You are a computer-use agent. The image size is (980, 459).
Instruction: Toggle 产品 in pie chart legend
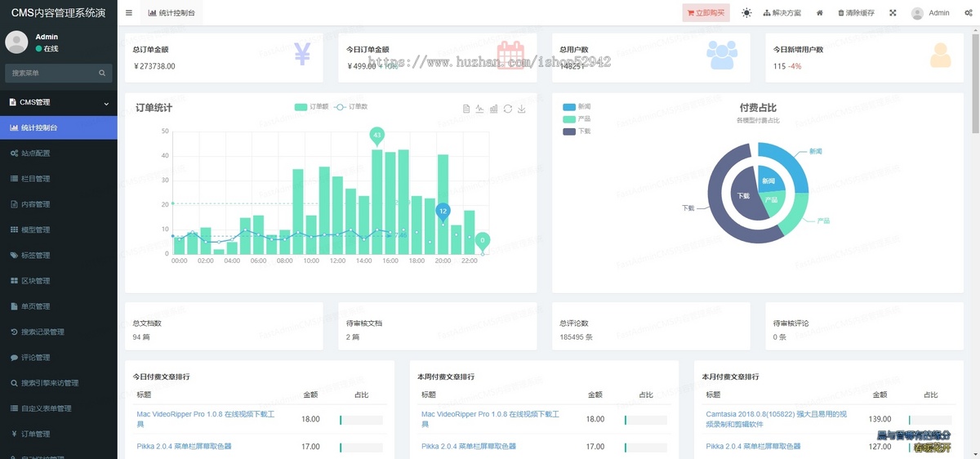point(577,119)
